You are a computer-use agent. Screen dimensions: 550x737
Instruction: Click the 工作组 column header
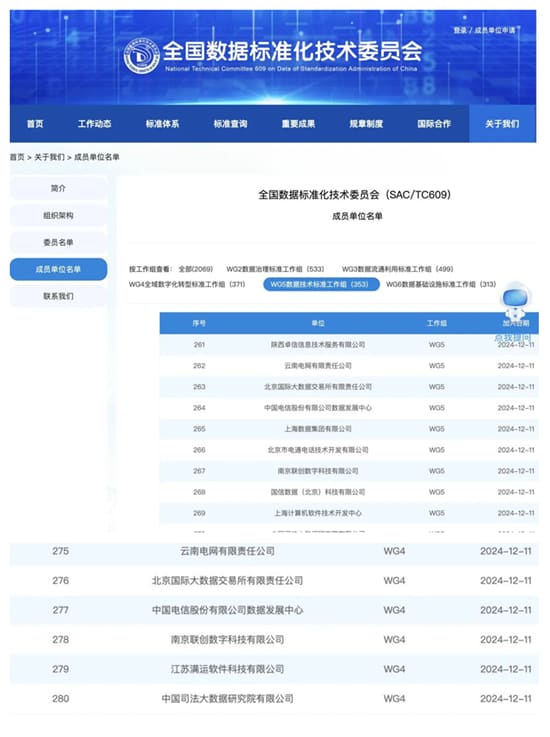click(437, 323)
